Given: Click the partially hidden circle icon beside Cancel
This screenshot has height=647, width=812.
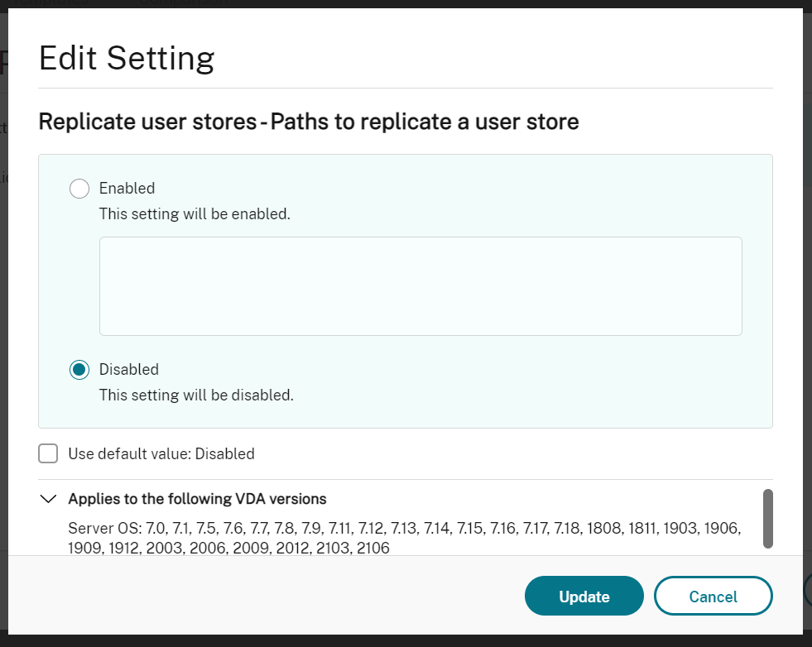Looking at the screenshot, I should (x=808, y=589).
